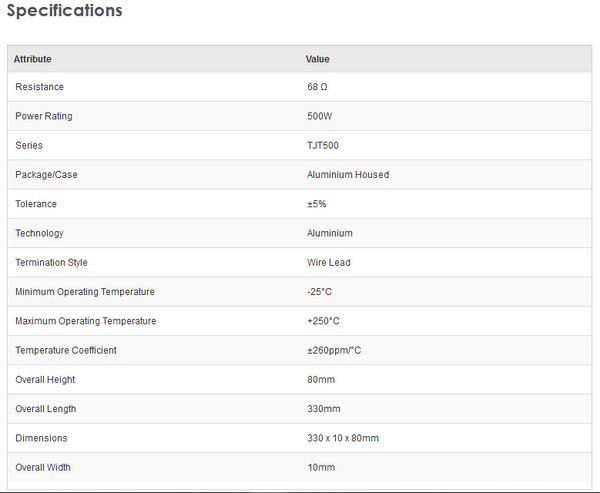This screenshot has width=600, height=493.
Task: Select the 68 Ω resistance value
Action: [317, 87]
